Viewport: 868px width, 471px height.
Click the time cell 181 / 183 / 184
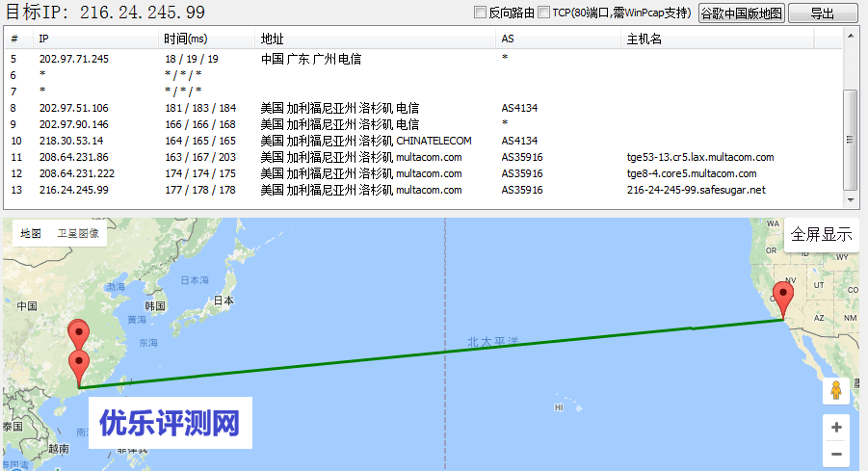(x=200, y=108)
